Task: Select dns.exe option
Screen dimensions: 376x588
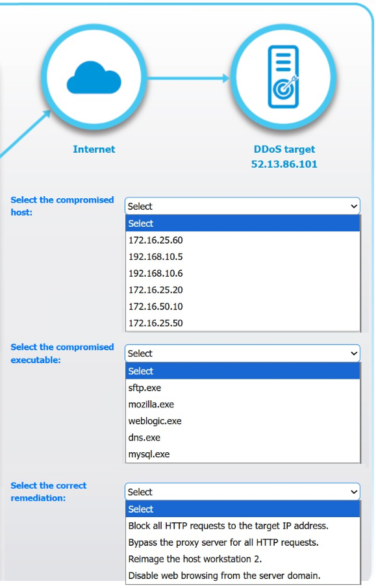Action: coord(242,437)
